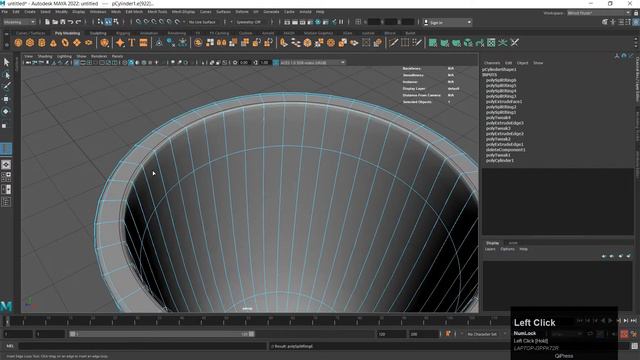Switch to the Sculpting shelf tab

click(98, 33)
